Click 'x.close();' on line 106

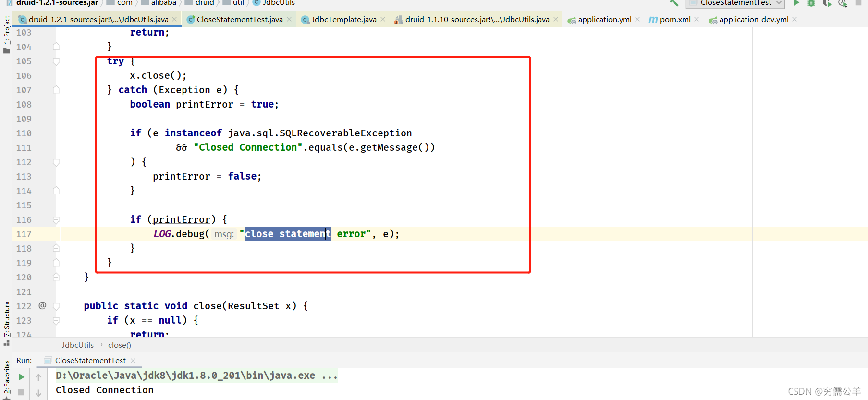pyautogui.click(x=158, y=75)
